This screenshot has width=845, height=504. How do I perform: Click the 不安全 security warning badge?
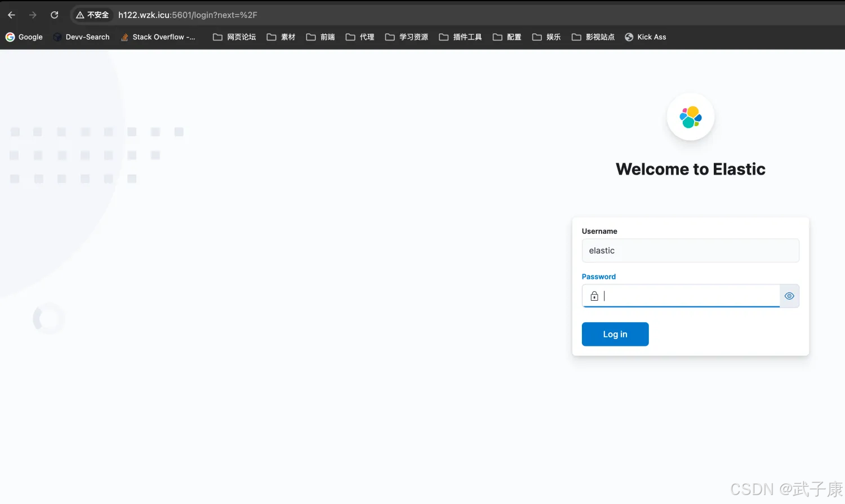click(92, 15)
